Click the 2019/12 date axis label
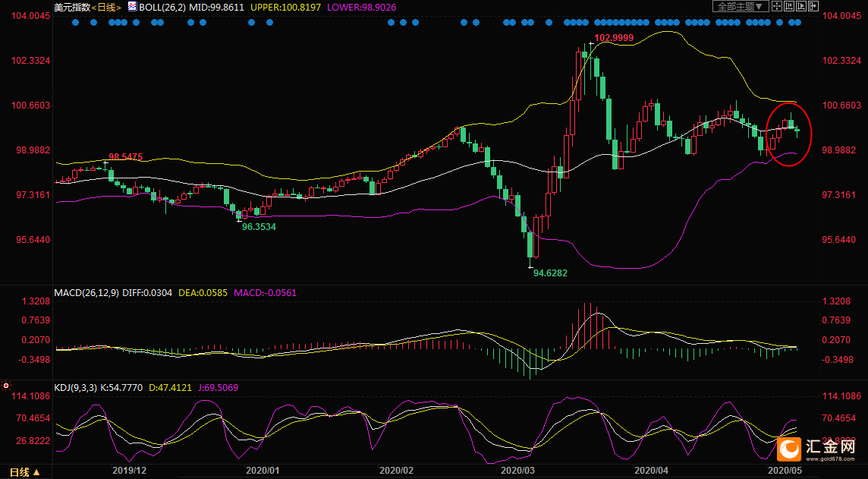 point(130,470)
